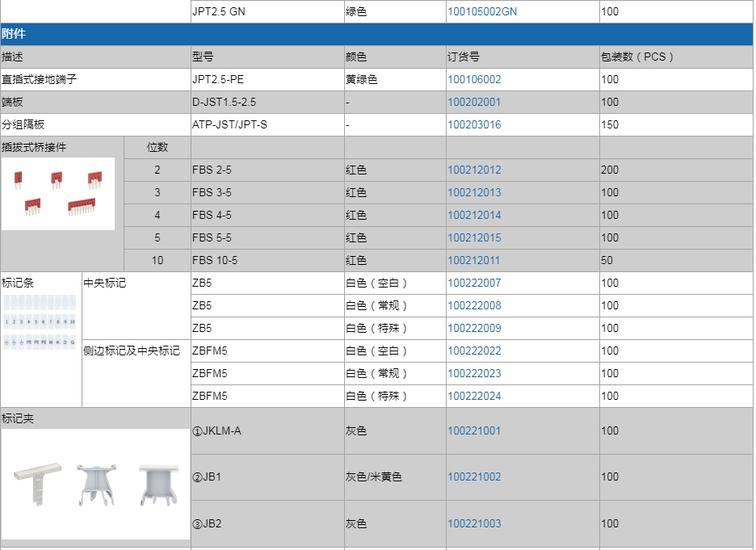Click the gray marker clip product image

[x=94, y=484]
